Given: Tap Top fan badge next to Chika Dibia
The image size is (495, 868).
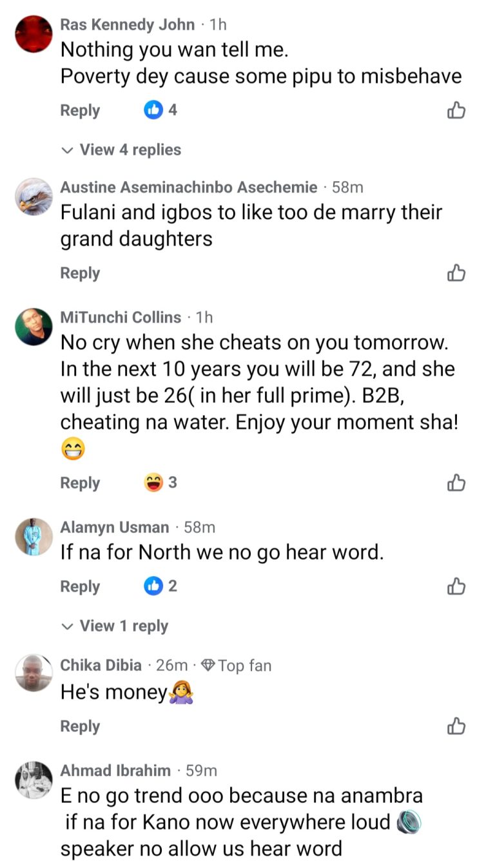Looking at the screenshot, I should click(x=236, y=666).
